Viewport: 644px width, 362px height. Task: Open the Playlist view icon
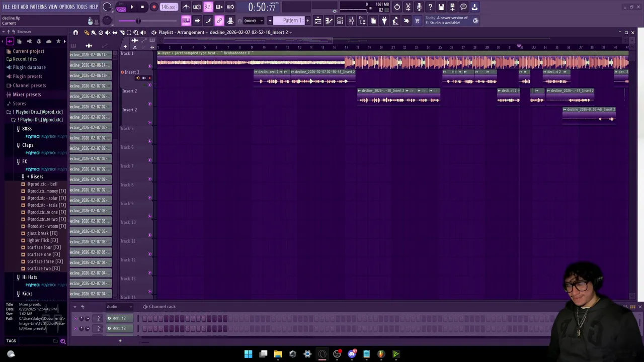tap(318, 21)
